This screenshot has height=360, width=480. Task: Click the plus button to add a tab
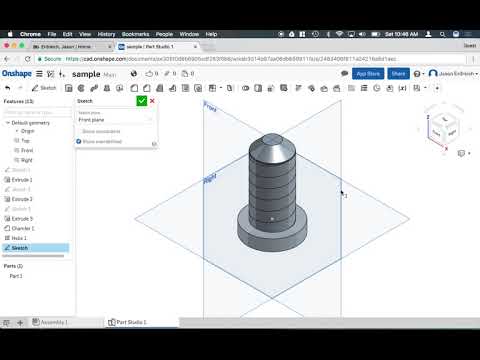[20, 323]
